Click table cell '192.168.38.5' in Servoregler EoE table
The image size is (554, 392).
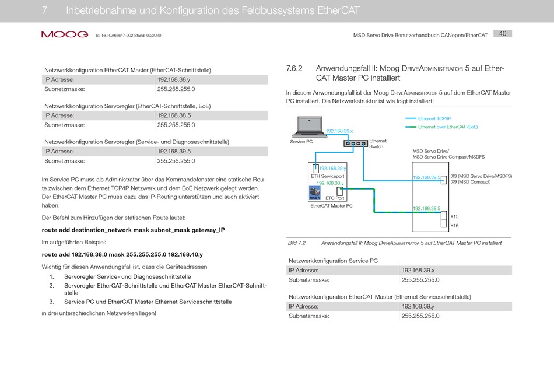174,116
